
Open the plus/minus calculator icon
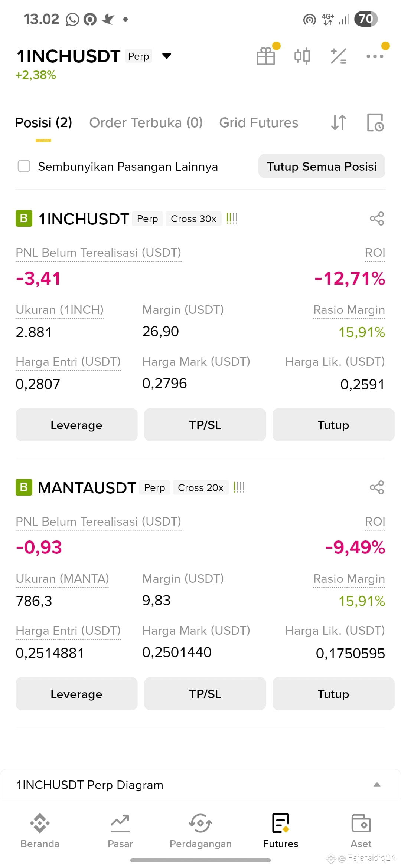coord(338,56)
